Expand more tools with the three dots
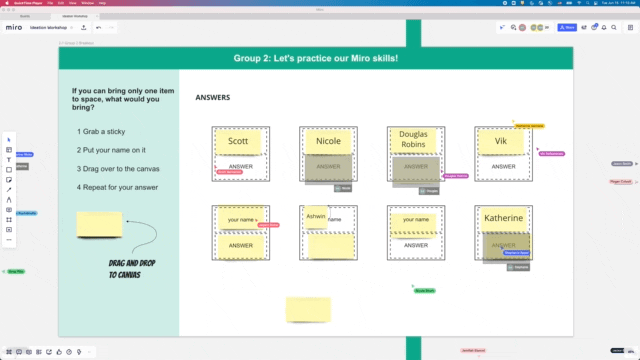Viewport: 640px width, 360px height. coord(9,240)
